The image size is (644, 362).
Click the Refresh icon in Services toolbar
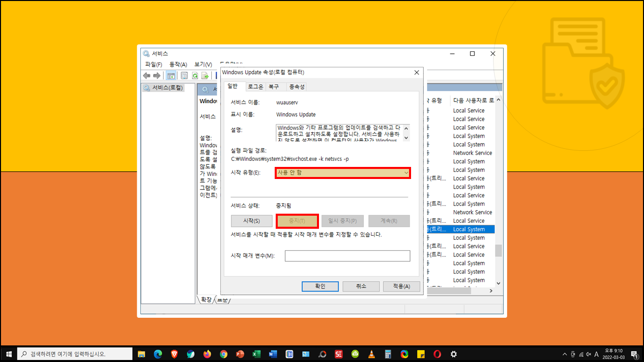tap(195, 75)
